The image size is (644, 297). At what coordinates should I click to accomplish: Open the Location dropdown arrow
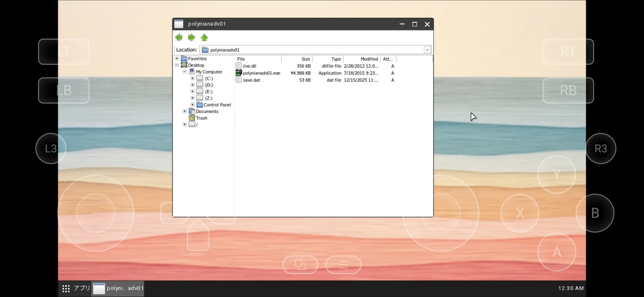pyautogui.click(x=427, y=50)
